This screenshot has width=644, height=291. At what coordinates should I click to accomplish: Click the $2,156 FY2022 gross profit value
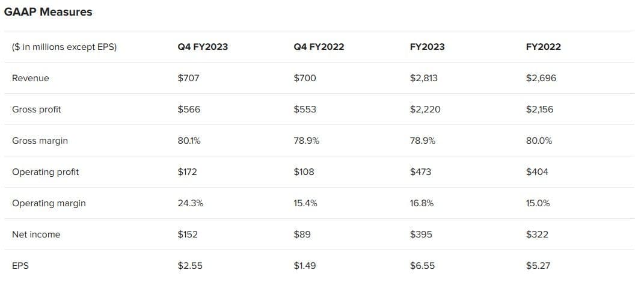(541, 109)
